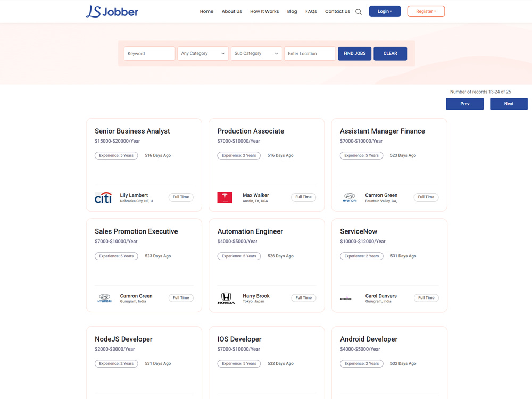532x399 pixels.
Task: Click Full Time tag on Sales Promotion Executive
Action: tap(181, 298)
